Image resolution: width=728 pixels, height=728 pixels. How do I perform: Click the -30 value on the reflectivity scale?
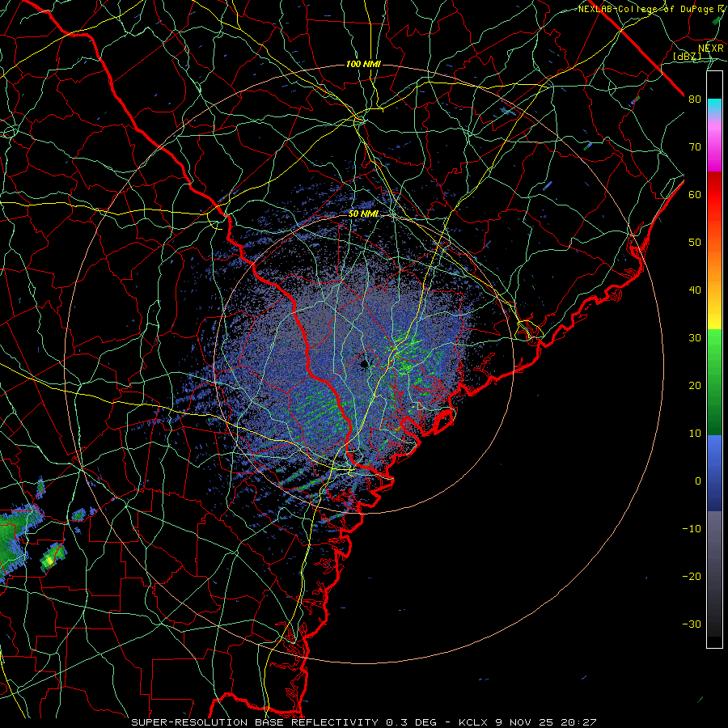point(692,624)
